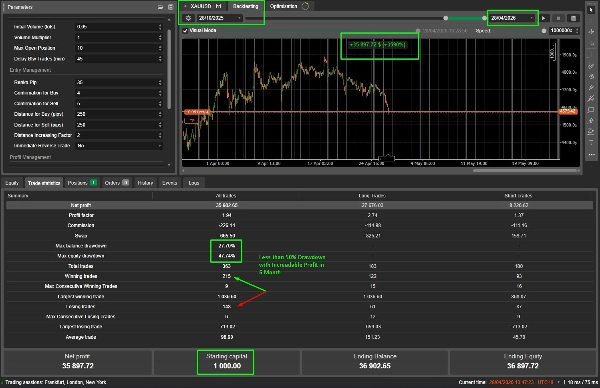The width and height of the screenshot is (600, 388).
Task: Select the arrow-up marker drawing tool
Action: point(591,121)
